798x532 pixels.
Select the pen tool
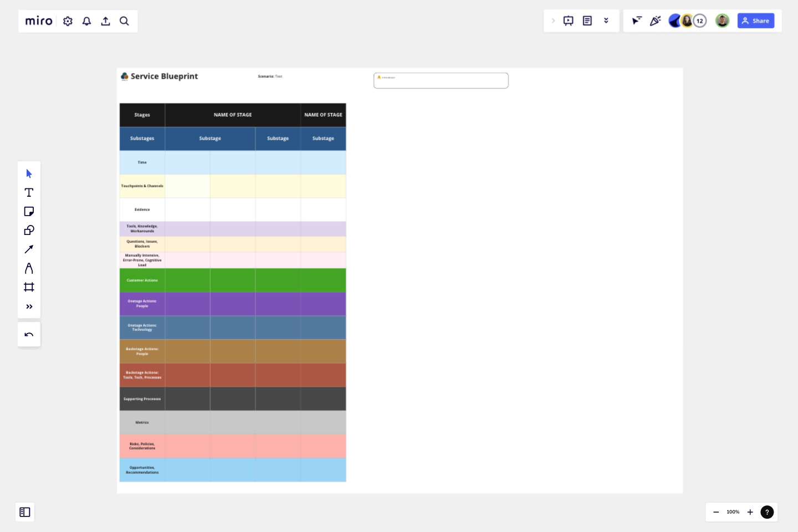point(29,268)
